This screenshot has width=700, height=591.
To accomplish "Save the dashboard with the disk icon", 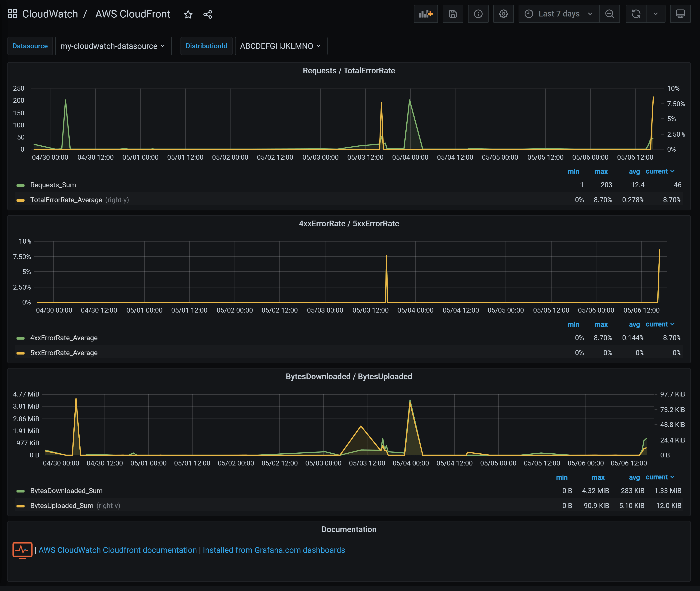I will pos(453,14).
